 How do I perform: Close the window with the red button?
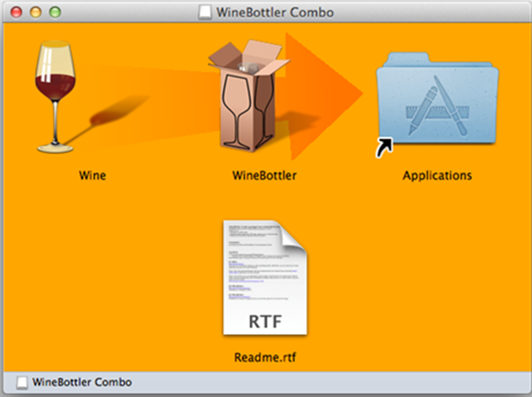point(16,12)
